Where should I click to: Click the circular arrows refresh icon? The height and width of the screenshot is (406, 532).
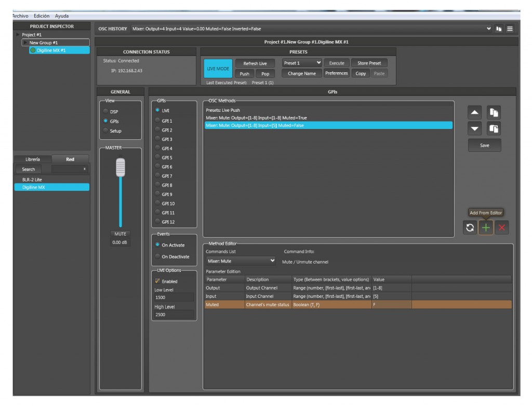(x=470, y=227)
